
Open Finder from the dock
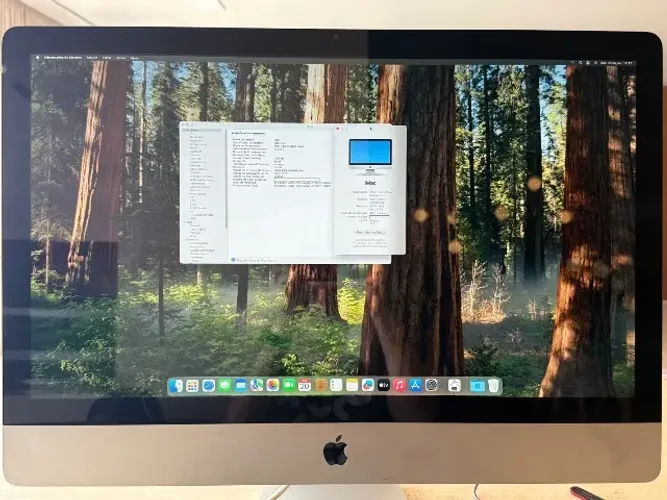coord(176,386)
